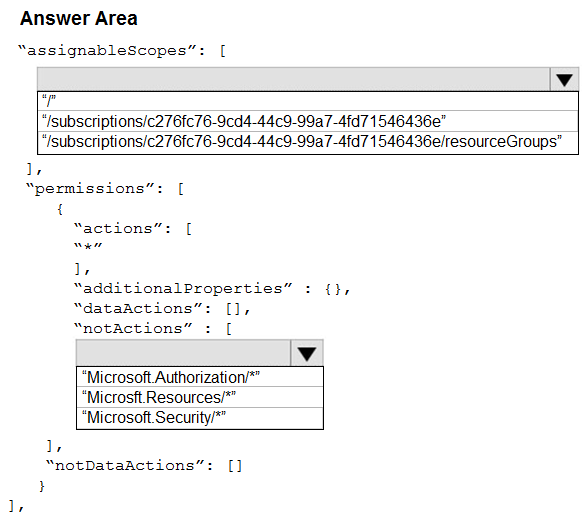
Task: Pick the Microsoft.Security/* option
Action: click(x=200, y=418)
